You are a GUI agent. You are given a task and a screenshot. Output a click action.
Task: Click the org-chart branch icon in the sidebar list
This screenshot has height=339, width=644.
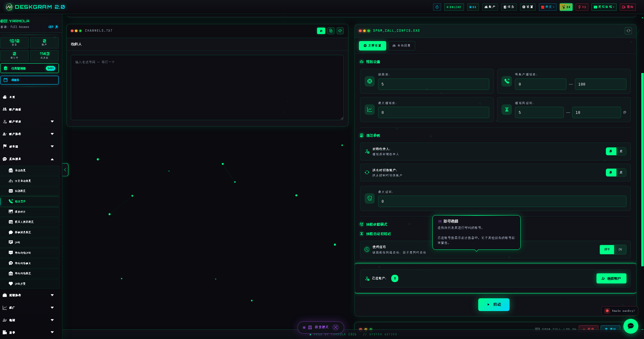click(x=11, y=181)
